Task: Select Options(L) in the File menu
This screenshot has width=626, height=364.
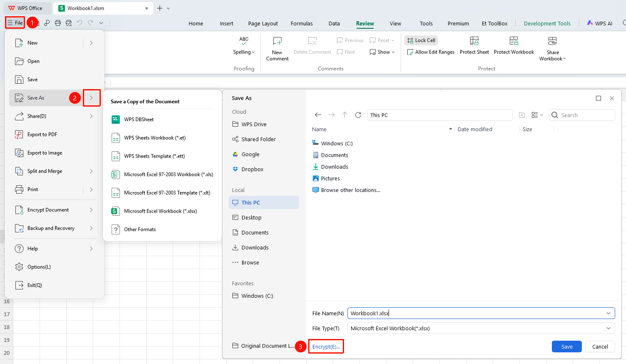Action: (x=54, y=267)
